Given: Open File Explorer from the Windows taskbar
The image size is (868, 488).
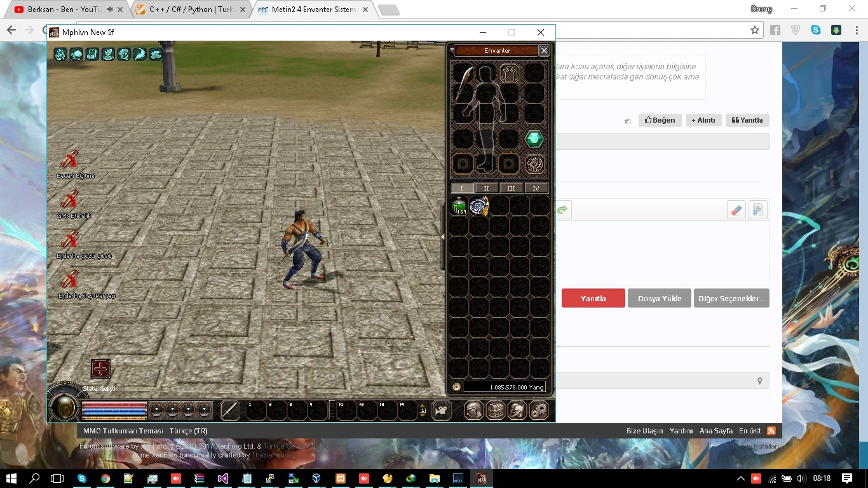Looking at the screenshot, I should [x=434, y=478].
